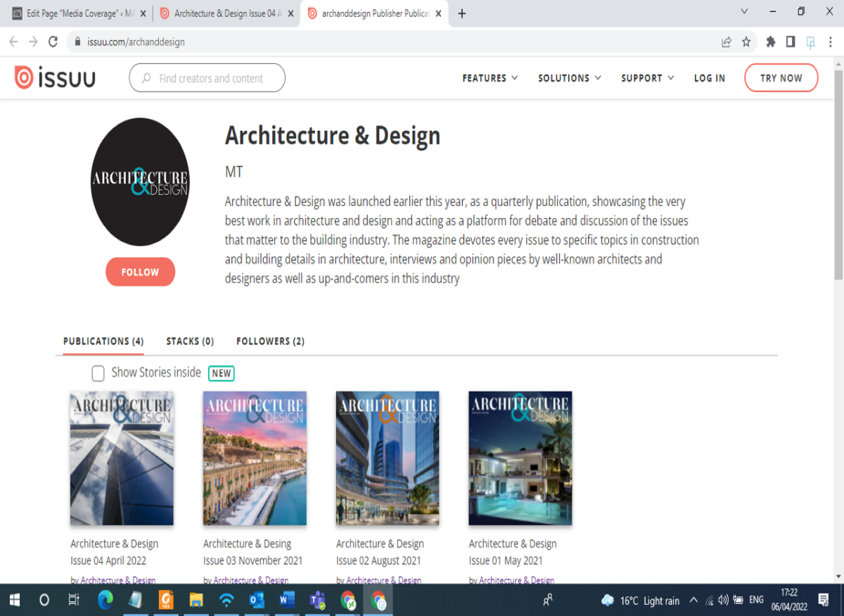The width and height of the screenshot is (844, 616).
Task: Click the wifi-style app icon in taskbar
Action: 226,600
